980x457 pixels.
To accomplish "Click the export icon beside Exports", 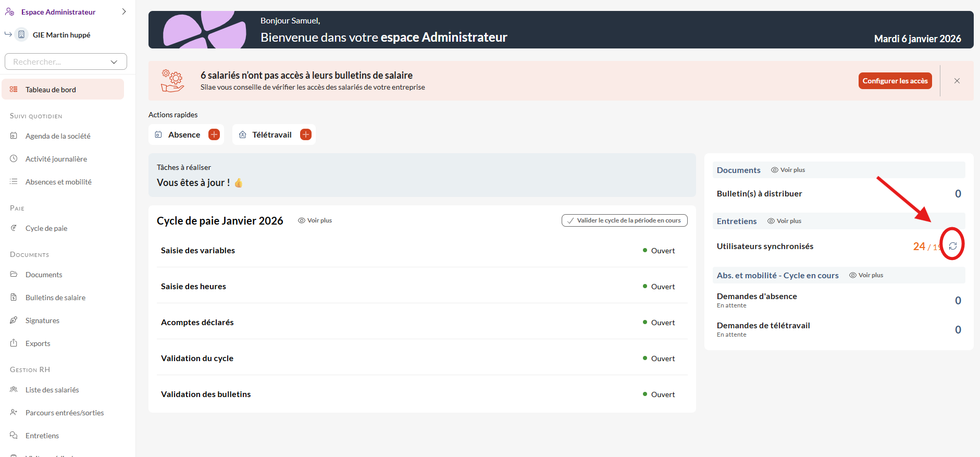I will coord(14,343).
